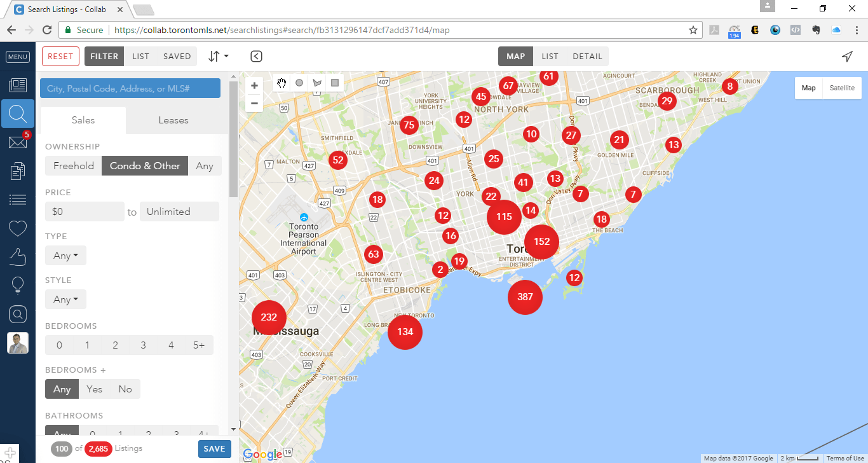Viewport: 868px width, 463px height.
Task: Click the thumbs up sidebar icon
Action: pyautogui.click(x=17, y=257)
